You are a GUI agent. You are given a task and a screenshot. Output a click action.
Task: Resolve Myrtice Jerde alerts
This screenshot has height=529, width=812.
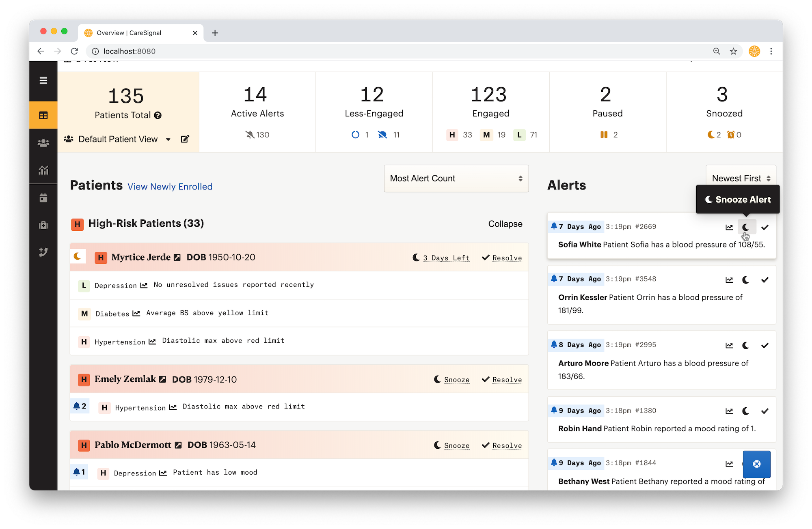502,258
